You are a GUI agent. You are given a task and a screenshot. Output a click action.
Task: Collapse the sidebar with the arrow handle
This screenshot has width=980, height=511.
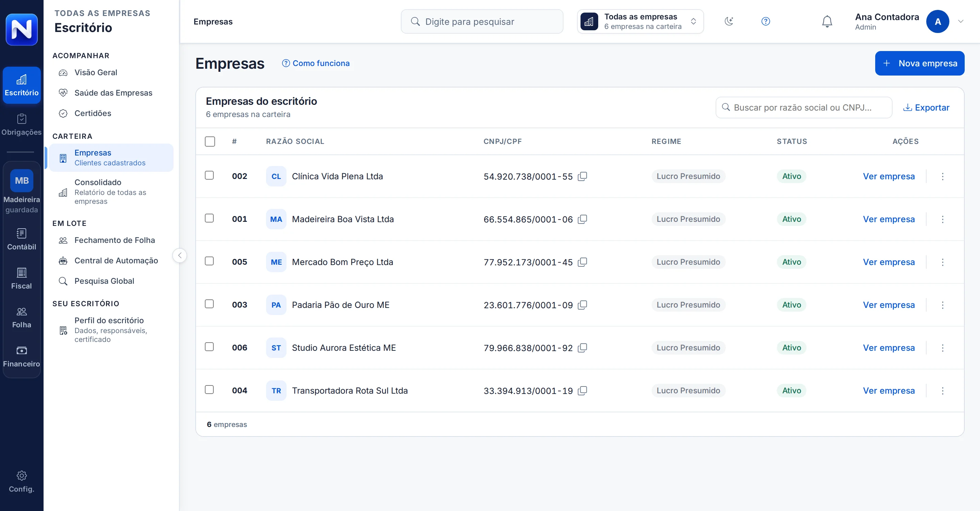point(180,255)
